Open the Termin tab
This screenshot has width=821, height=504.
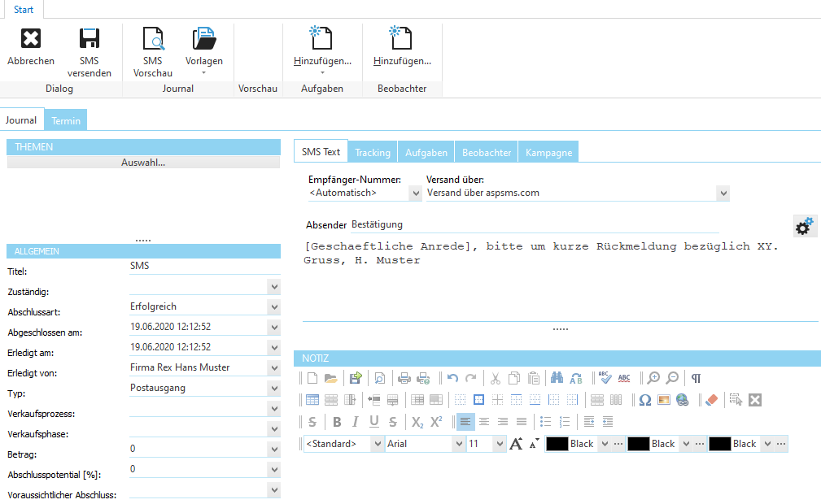66,119
